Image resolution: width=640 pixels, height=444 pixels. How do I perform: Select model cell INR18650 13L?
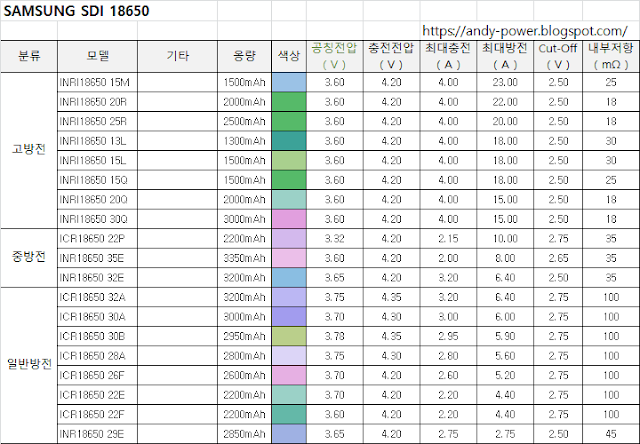tap(98, 141)
